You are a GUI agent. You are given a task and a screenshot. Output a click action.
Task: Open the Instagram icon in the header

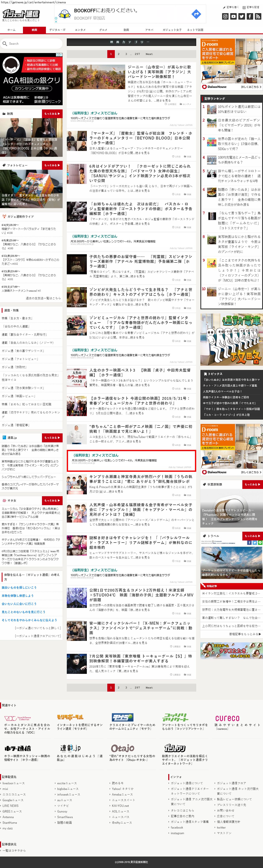tap(225, 16)
